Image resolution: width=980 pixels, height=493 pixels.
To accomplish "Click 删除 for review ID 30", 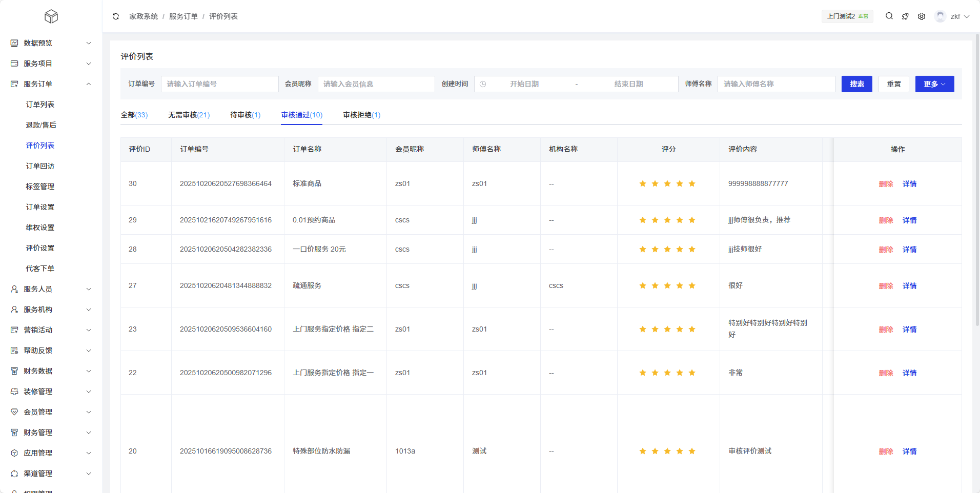I will click(886, 184).
